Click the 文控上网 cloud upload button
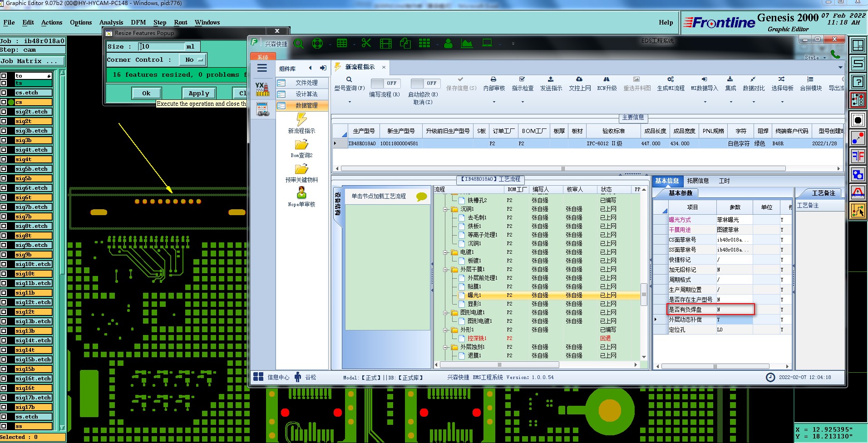 580,84
